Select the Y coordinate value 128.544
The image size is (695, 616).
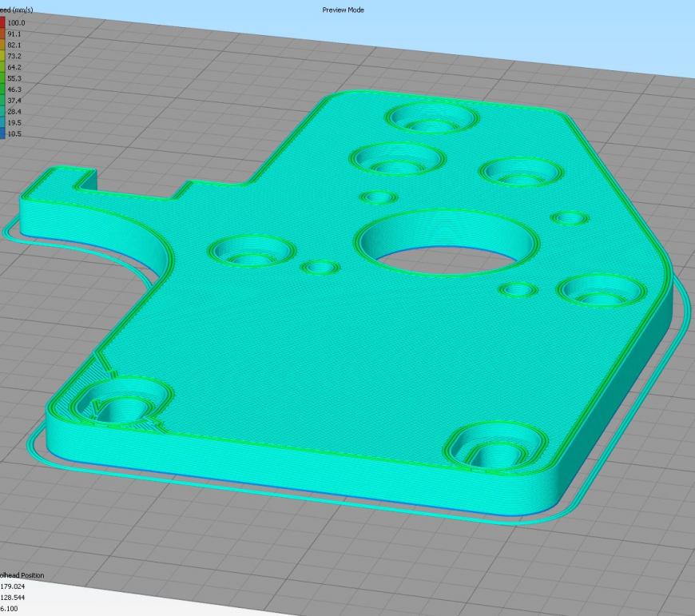point(14,596)
